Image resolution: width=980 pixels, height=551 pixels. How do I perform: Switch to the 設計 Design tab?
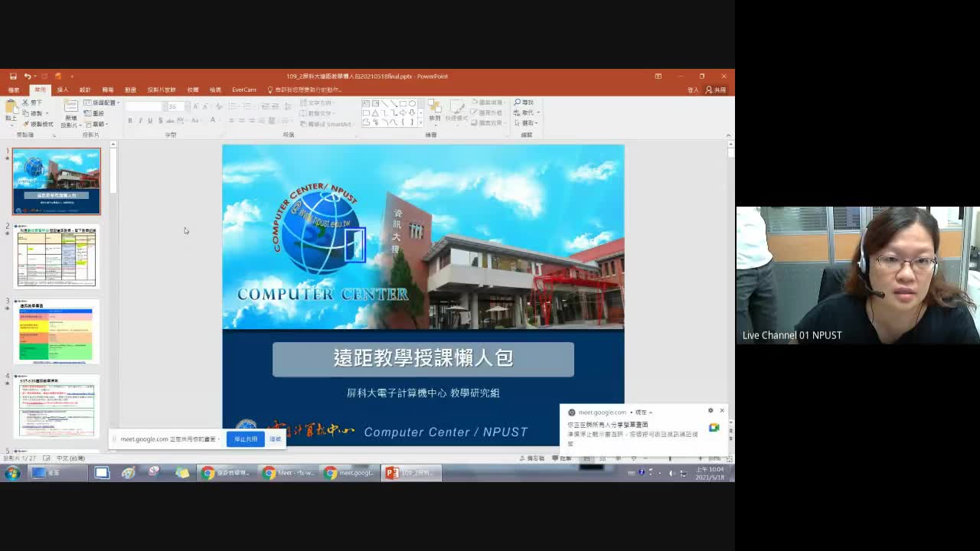(x=85, y=90)
